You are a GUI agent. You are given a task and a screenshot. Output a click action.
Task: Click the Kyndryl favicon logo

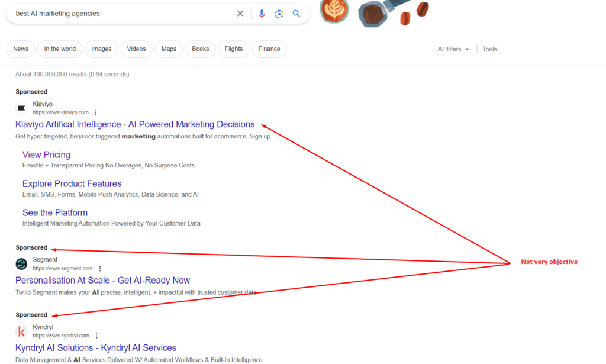click(x=22, y=331)
